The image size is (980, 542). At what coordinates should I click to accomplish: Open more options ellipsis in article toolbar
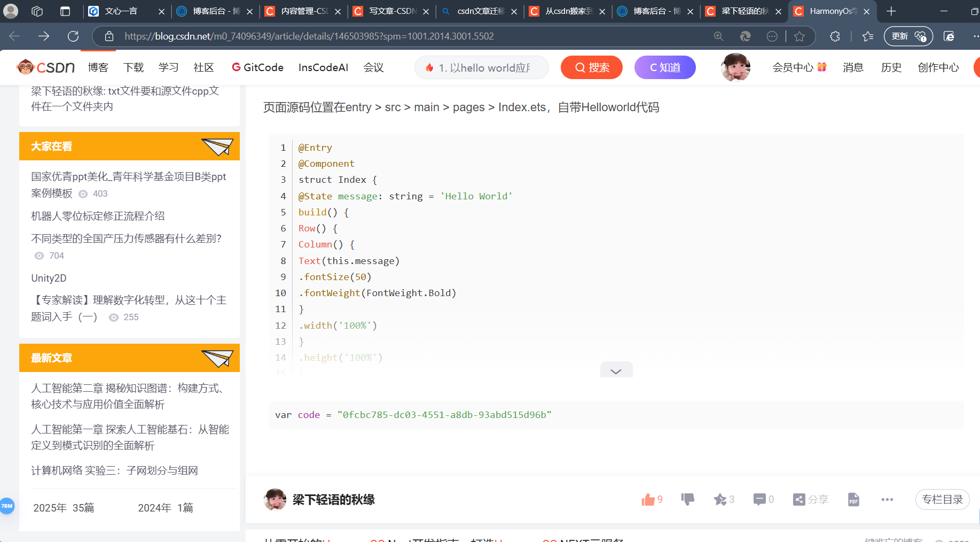pos(887,499)
